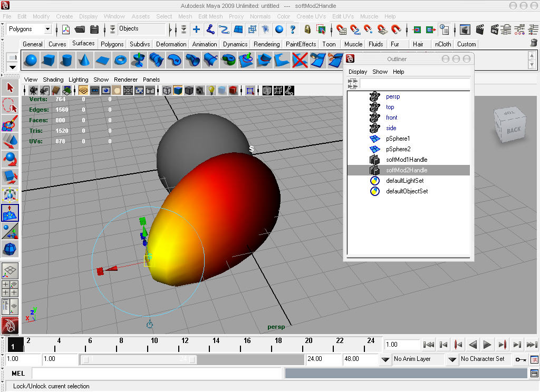
Task: Click the joints selection mask icon
Action: (210, 30)
